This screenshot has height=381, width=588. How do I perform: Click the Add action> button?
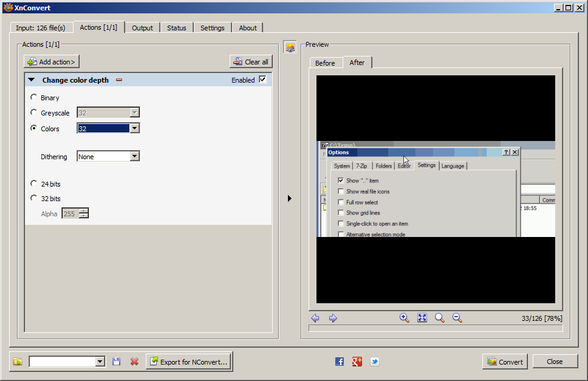pyautogui.click(x=52, y=61)
